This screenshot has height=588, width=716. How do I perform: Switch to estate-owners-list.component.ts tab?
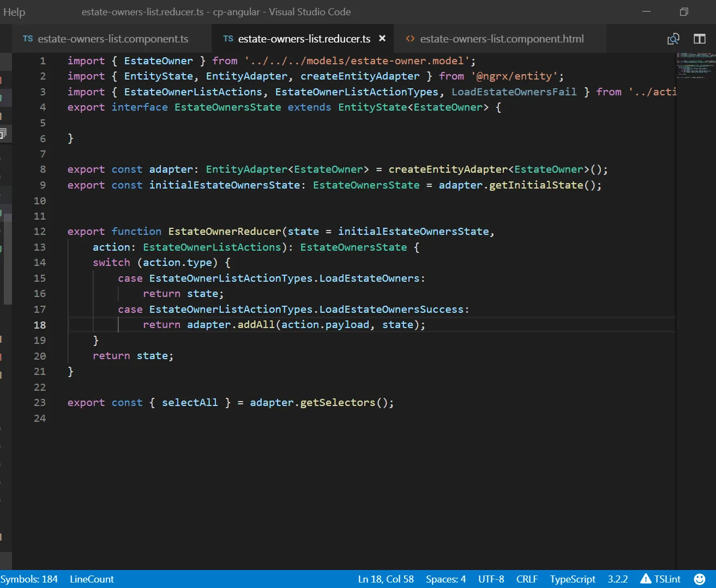pos(112,39)
